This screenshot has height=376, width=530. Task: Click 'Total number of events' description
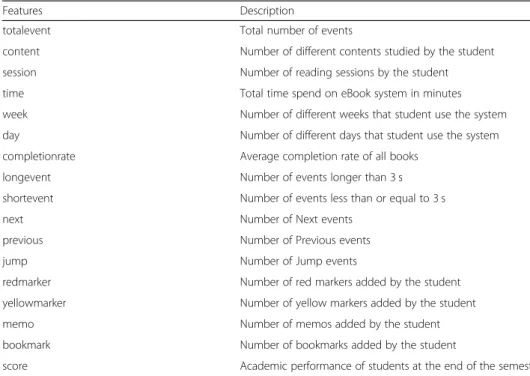[296, 30]
